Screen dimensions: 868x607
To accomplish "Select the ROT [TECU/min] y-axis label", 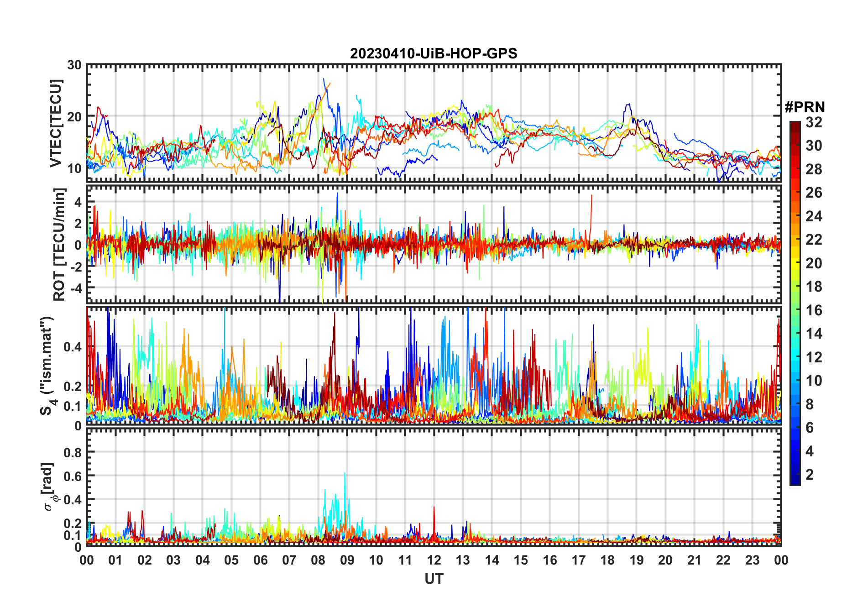I will coord(59,244).
